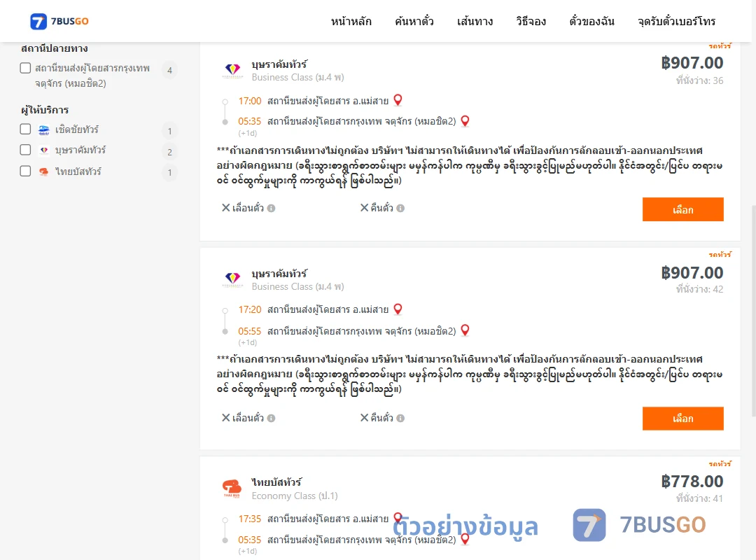Click Economy Class (ป.1) label
Image resolution: width=756 pixels, height=560 pixels.
coord(295,496)
